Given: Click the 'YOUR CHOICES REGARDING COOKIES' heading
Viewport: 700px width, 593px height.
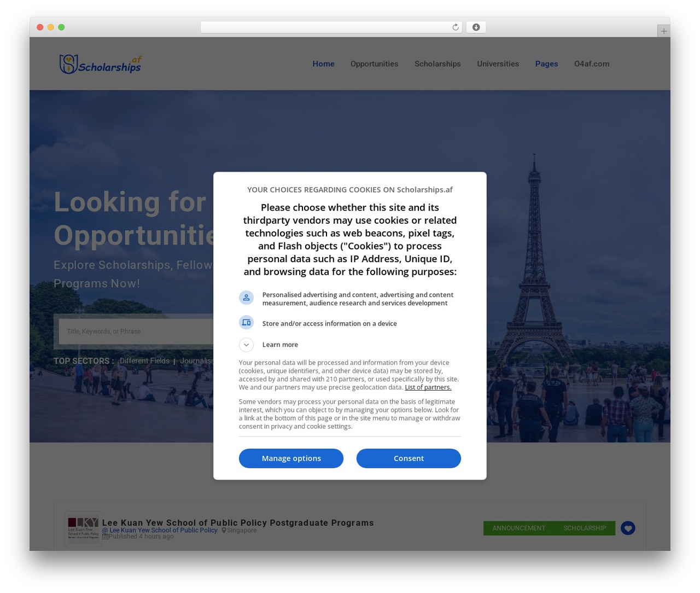Looking at the screenshot, I should point(350,190).
